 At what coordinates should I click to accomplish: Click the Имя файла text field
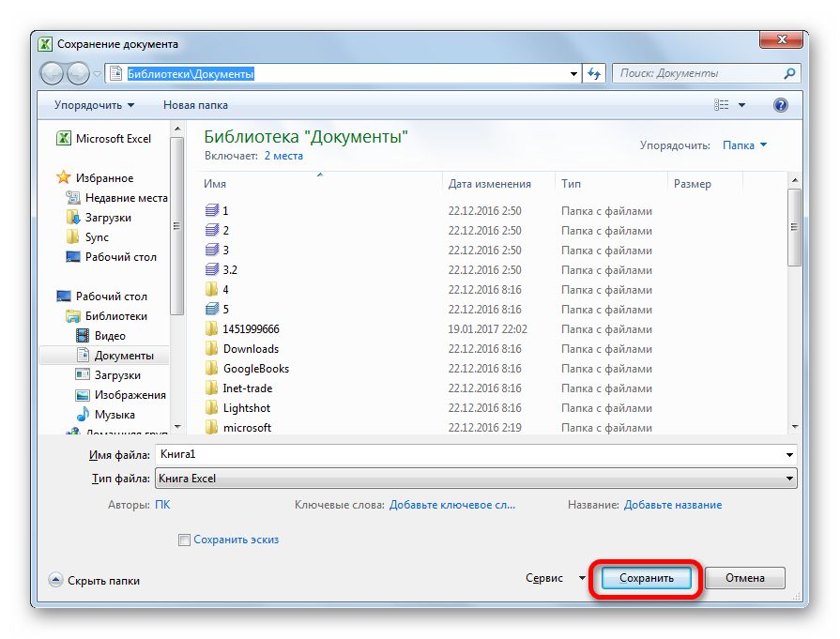469,454
